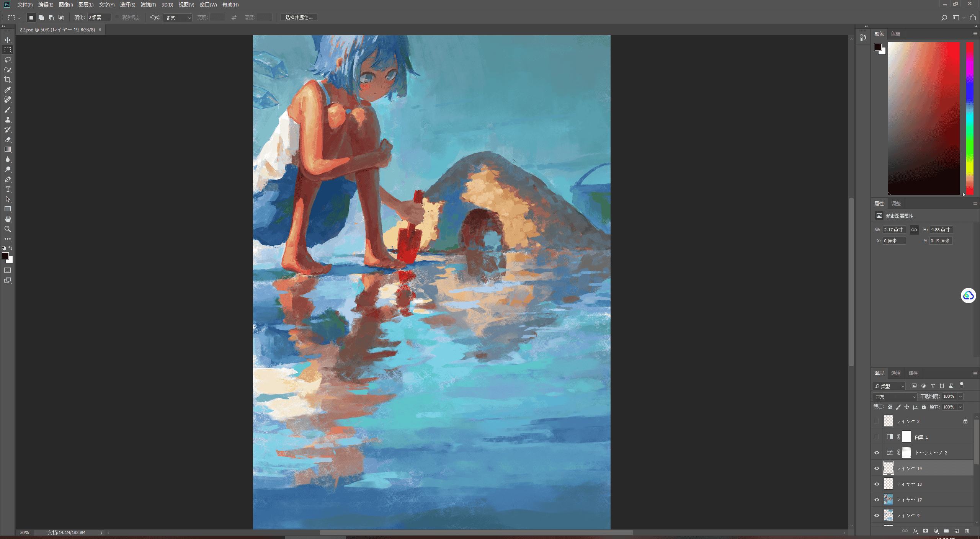The height and width of the screenshot is (539, 980).
Task: Switch to the 通道 channels tab
Action: pyautogui.click(x=896, y=373)
